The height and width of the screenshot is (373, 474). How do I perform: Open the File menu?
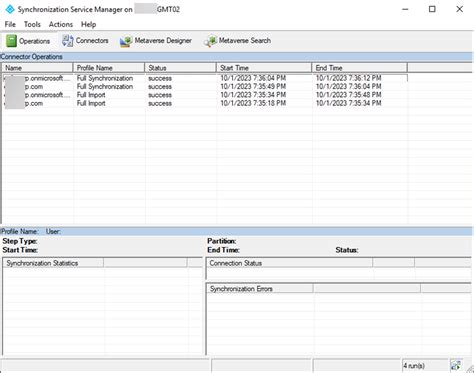point(10,24)
